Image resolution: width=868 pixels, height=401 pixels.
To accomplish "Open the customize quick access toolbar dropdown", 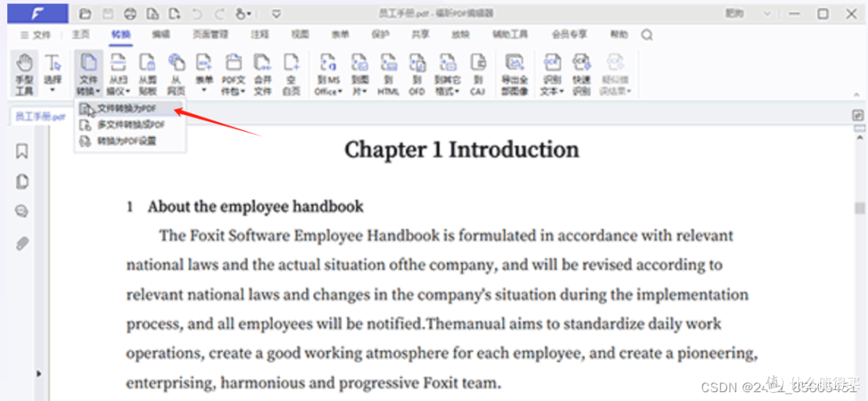I will pos(276,14).
